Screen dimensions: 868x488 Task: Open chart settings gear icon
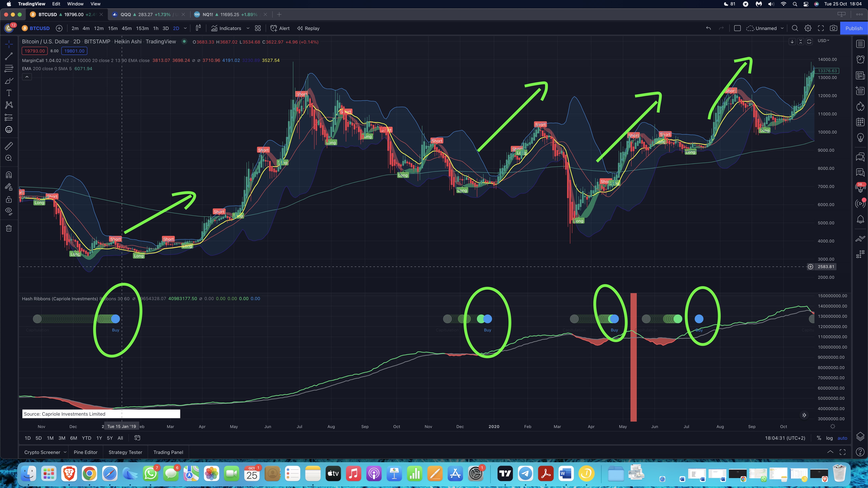pos(808,28)
